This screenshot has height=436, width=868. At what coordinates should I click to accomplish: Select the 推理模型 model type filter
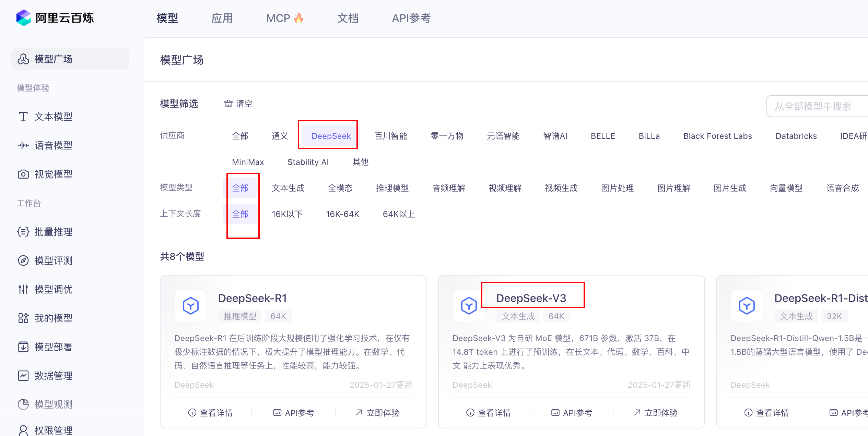[392, 188]
